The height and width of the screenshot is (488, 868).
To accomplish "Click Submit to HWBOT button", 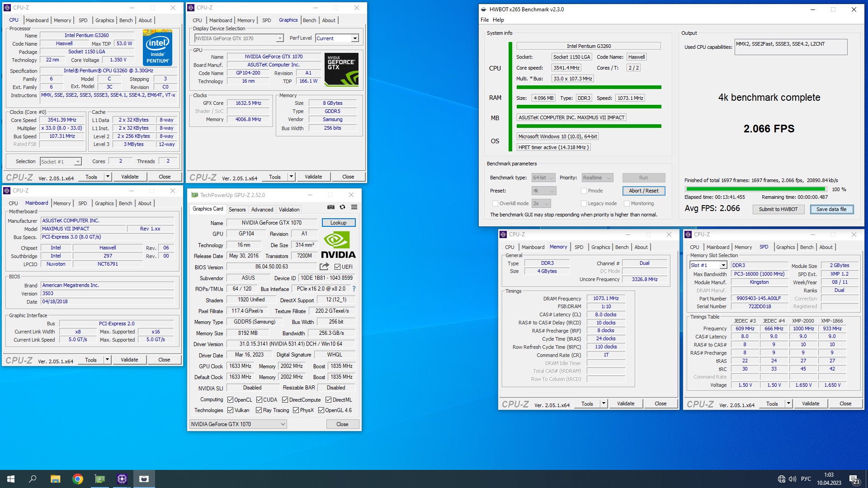I will tap(778, 209).
